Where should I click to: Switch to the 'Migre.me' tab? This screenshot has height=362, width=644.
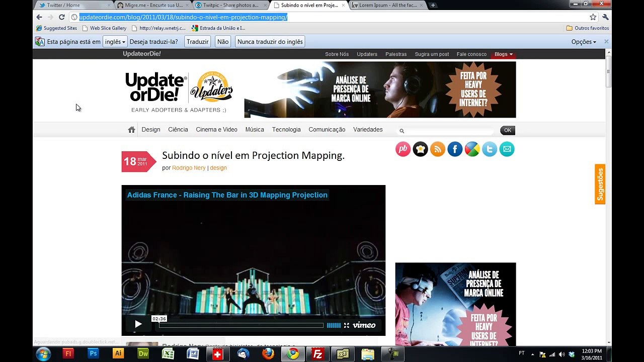coord(152,5)
